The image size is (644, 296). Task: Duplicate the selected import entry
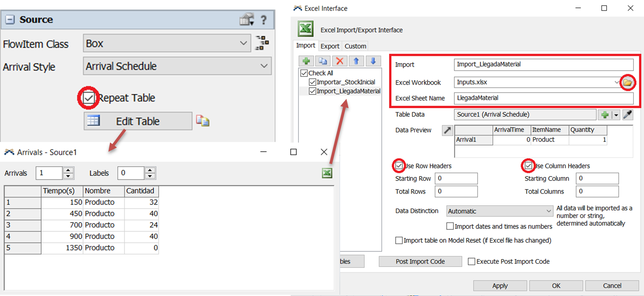coord(323,61)
